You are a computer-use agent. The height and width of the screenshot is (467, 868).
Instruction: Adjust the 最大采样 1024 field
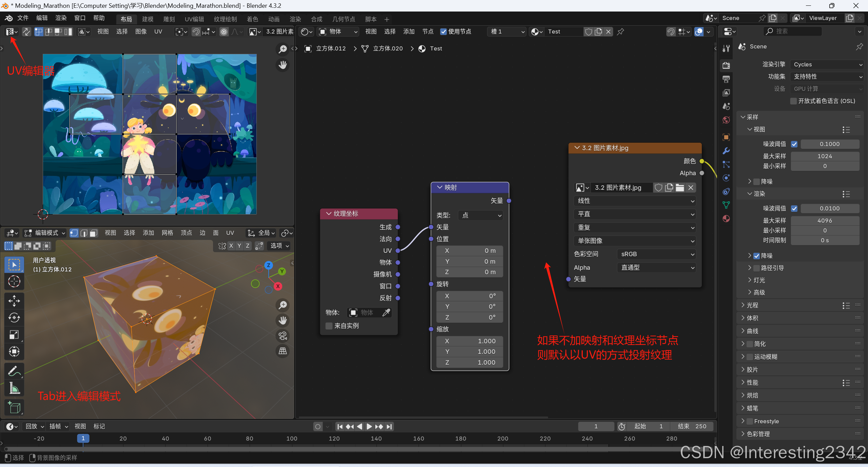click(x=825, y=156)
